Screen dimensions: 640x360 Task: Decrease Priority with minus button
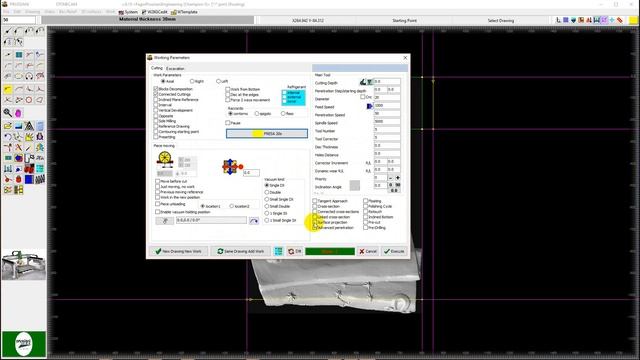point(390,178)
